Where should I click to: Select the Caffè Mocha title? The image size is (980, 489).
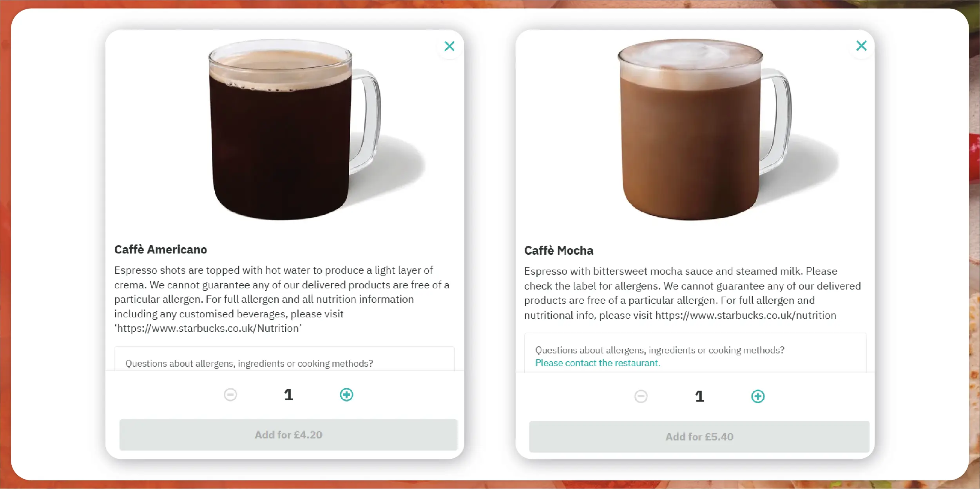[559, 250]
